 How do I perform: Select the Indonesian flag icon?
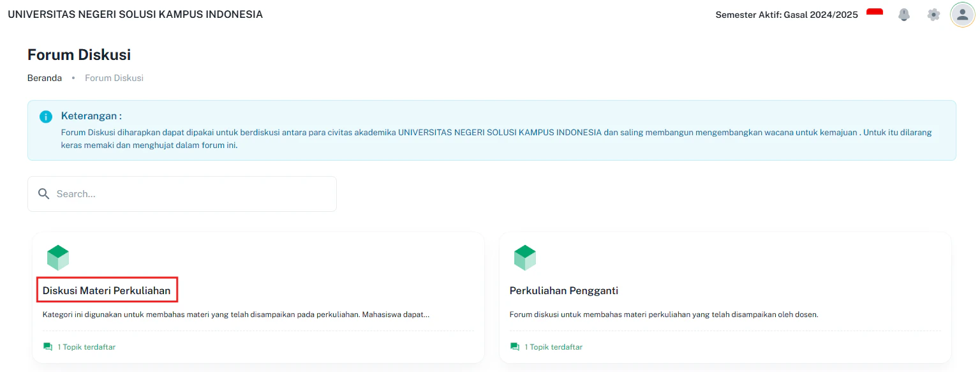click(x=875, y=11)
